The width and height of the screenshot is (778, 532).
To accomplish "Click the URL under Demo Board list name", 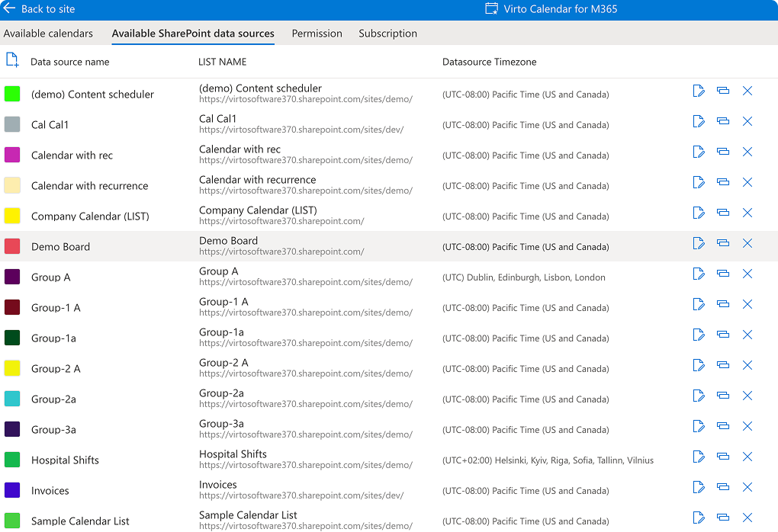I will (x=281, y=252).
